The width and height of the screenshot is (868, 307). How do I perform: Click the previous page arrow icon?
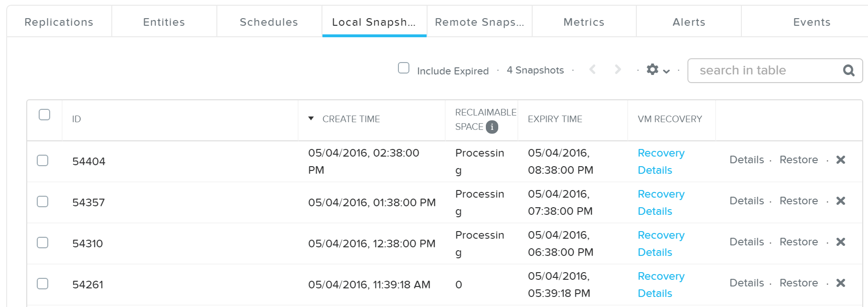pos(592,69)
